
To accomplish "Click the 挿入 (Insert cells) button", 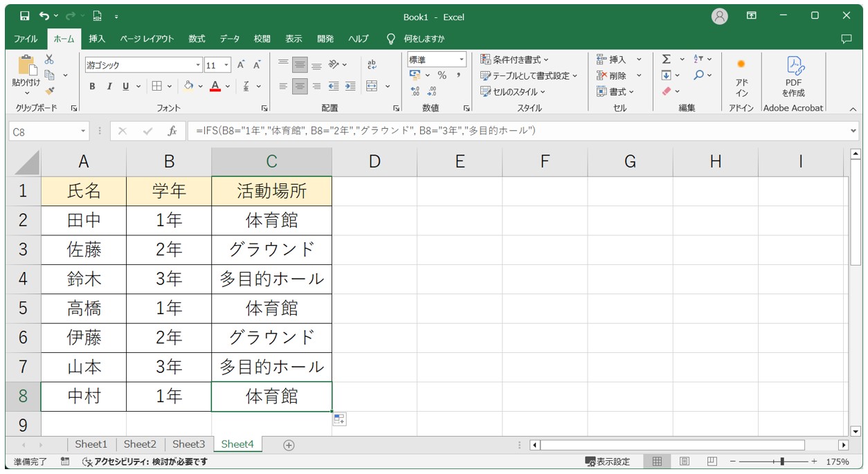I will 619,60.
